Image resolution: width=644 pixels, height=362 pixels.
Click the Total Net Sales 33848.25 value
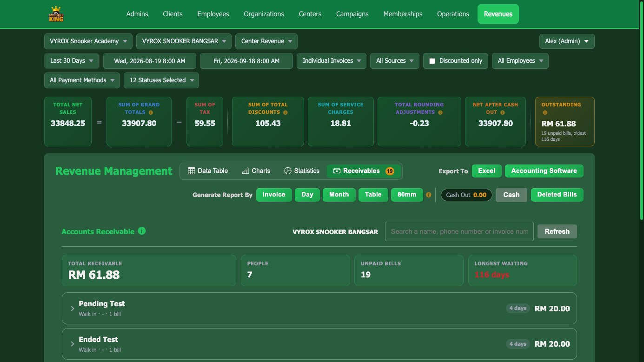(x=68, y=124)
